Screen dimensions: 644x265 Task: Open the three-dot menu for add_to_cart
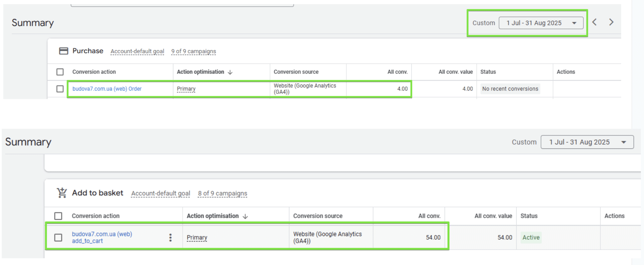point(170,237)
